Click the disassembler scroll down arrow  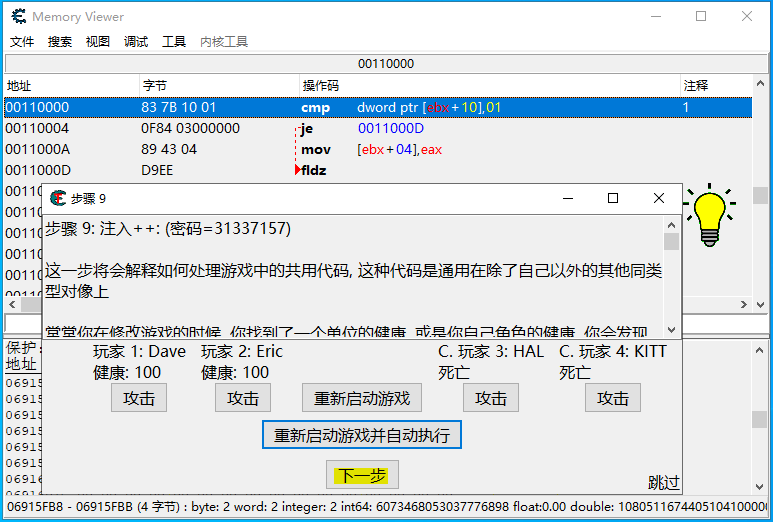[760, 305]
